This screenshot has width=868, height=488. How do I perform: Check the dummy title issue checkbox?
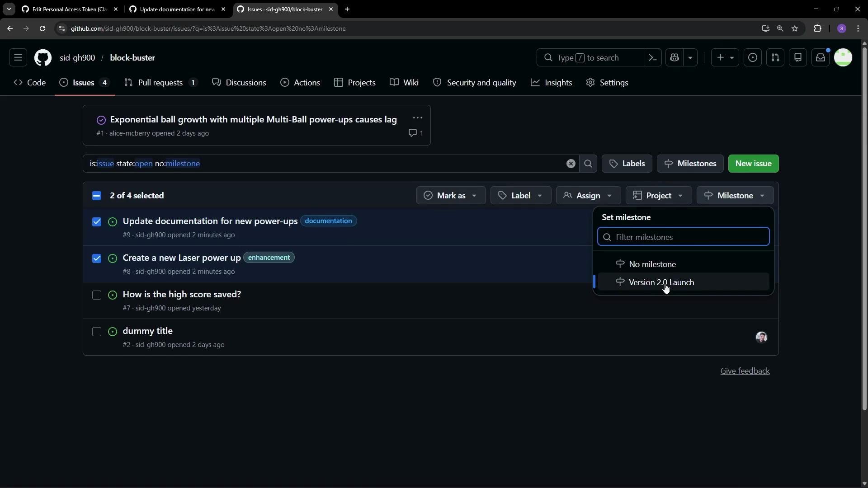click(x=97, y=332)
